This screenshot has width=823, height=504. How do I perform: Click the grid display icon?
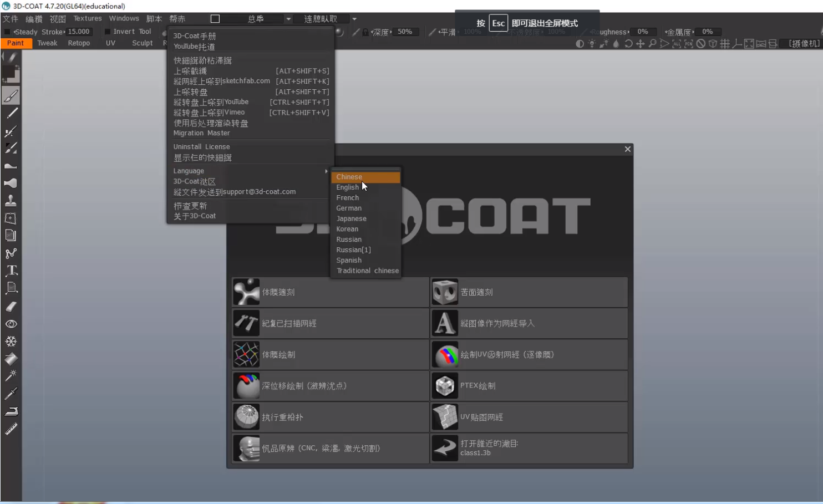725,44
